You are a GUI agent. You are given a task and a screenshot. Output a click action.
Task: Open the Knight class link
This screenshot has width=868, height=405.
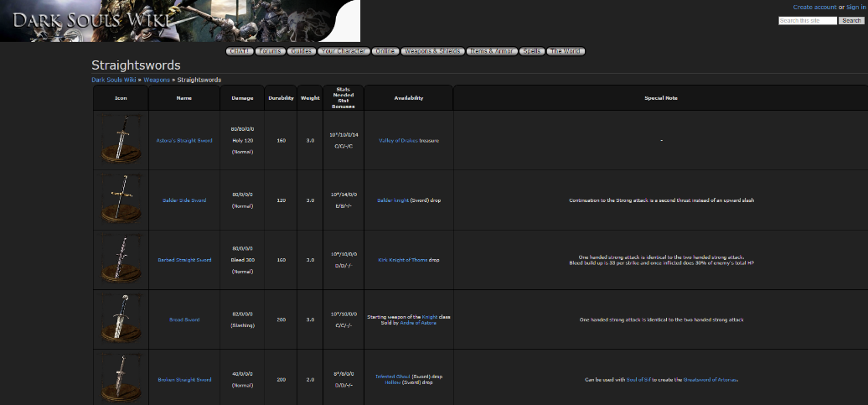pos(430,317)
